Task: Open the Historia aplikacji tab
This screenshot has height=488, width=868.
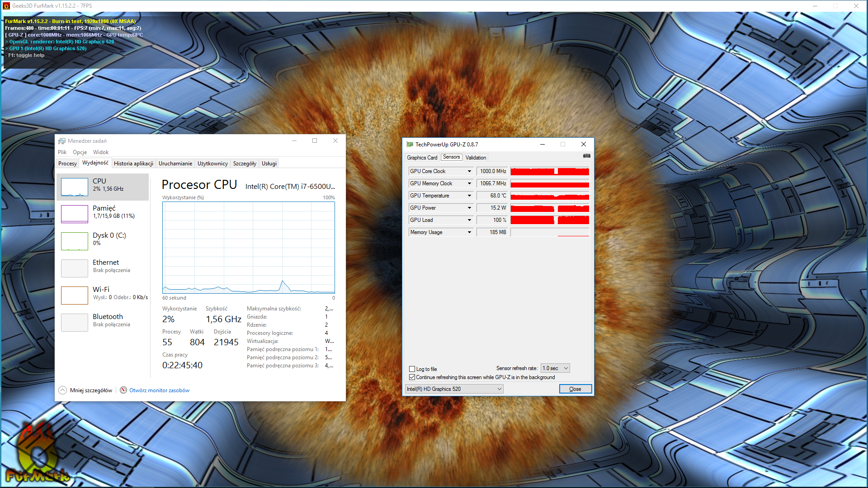Action: click(133, 164)
